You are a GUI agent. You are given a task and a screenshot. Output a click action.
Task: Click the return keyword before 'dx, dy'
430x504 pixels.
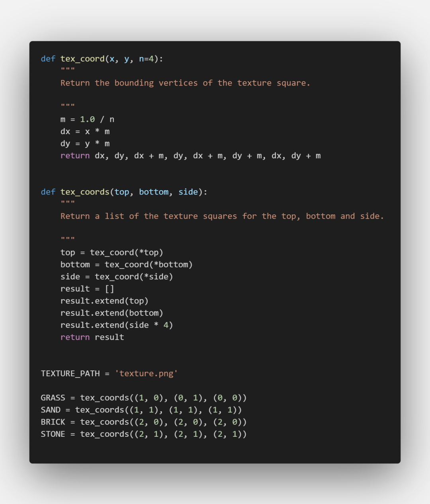[75, 156]
